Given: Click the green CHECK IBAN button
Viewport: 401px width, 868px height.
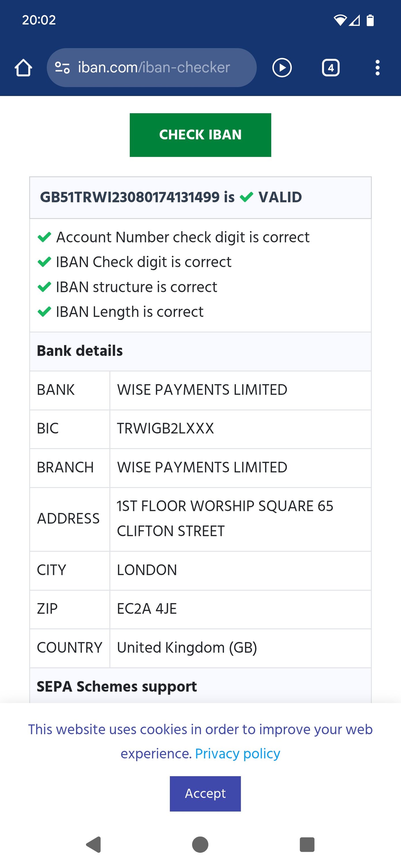Looking at the screenshot, I should (x=200, y=135).
